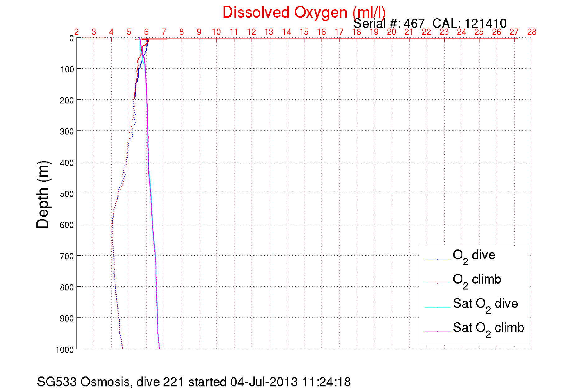Click the depth tick label 600
Image resolution: width=588 pixels, height=392 pixels.
coord(67,225)
